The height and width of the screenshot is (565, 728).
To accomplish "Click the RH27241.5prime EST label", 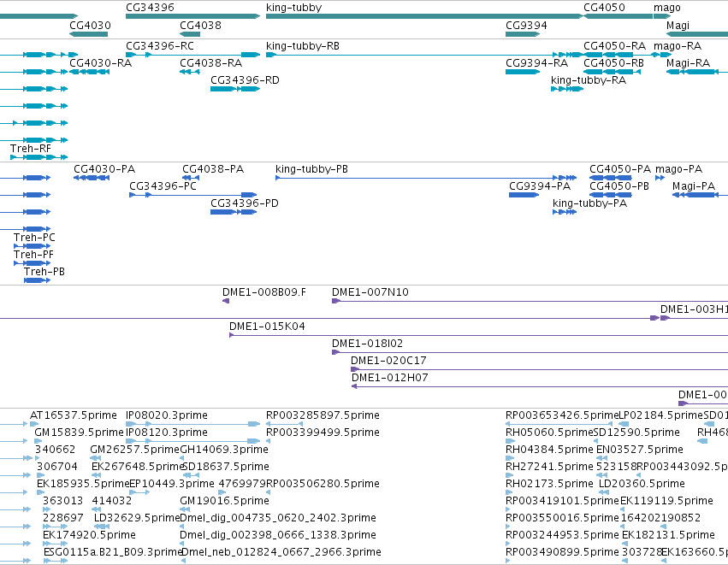I will [x=549, y=467].
